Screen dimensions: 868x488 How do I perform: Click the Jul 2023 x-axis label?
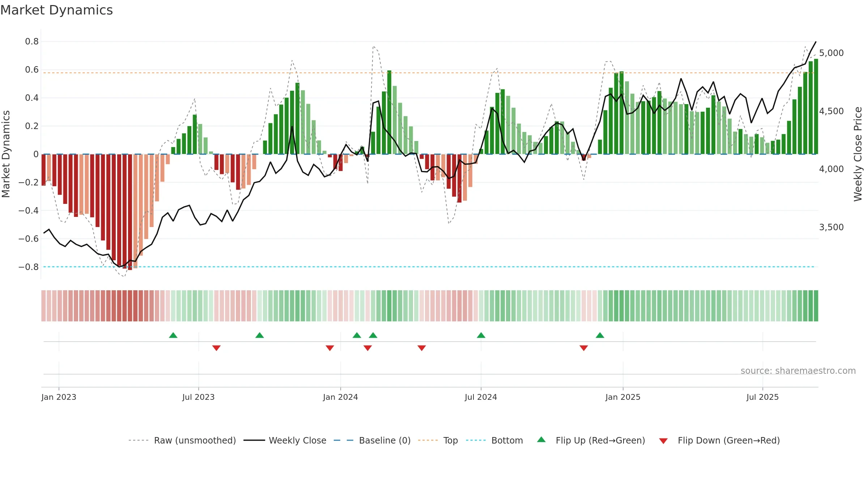tap(199, 397)
